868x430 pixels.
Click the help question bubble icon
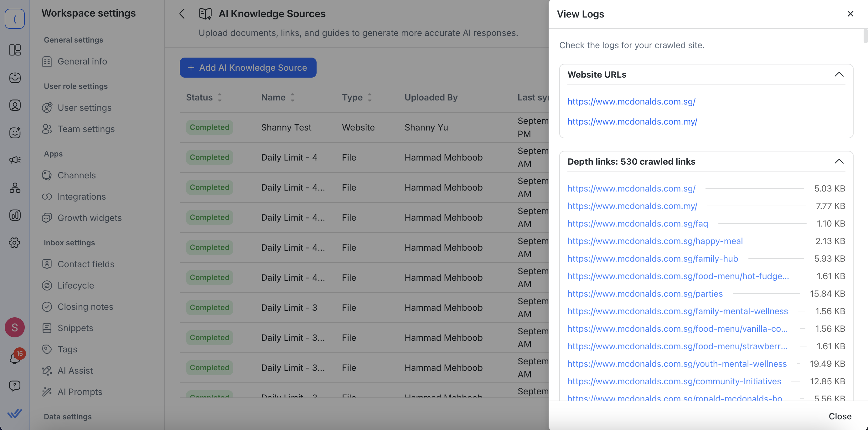pos(15,386)
